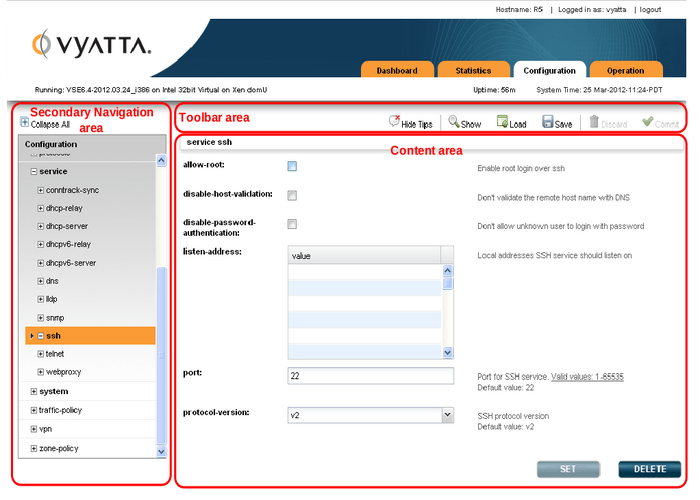Click the arrow marker beside ssh
700x500 pixels.
point(32,336)
